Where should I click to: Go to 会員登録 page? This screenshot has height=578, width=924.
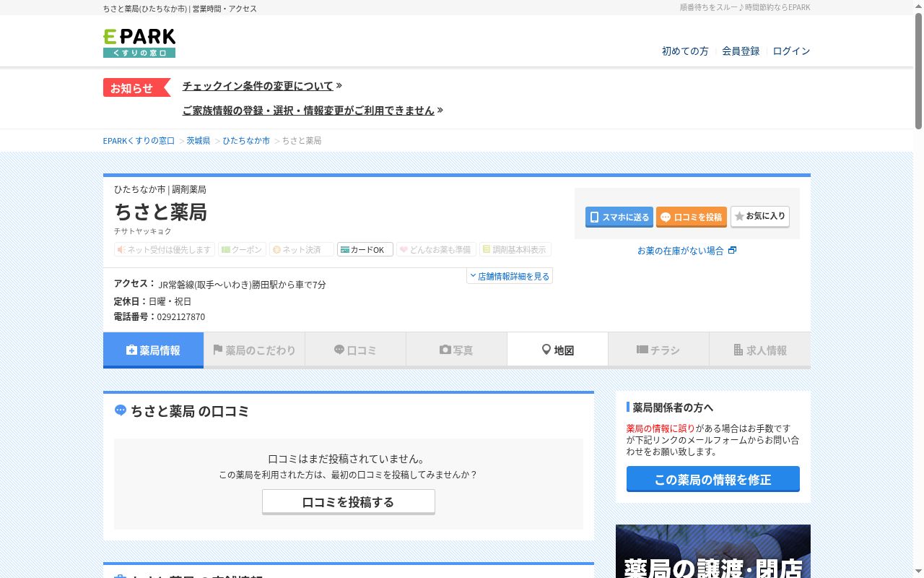741,51
